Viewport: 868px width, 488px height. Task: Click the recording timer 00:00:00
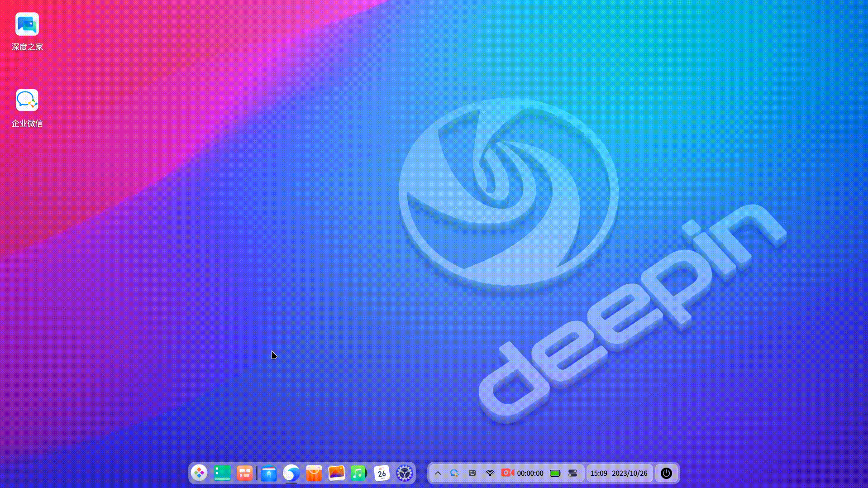pyautogui.click(x=530, y=473)
